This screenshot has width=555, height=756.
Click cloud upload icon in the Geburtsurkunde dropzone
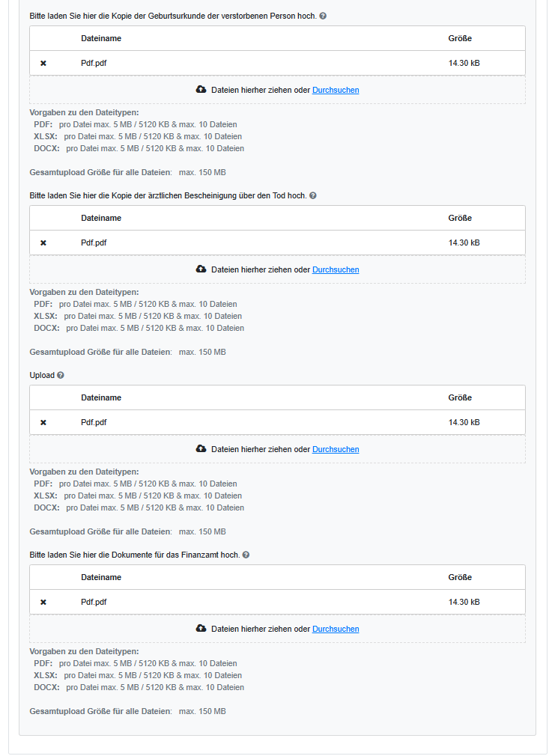click(x=201, y=89)
